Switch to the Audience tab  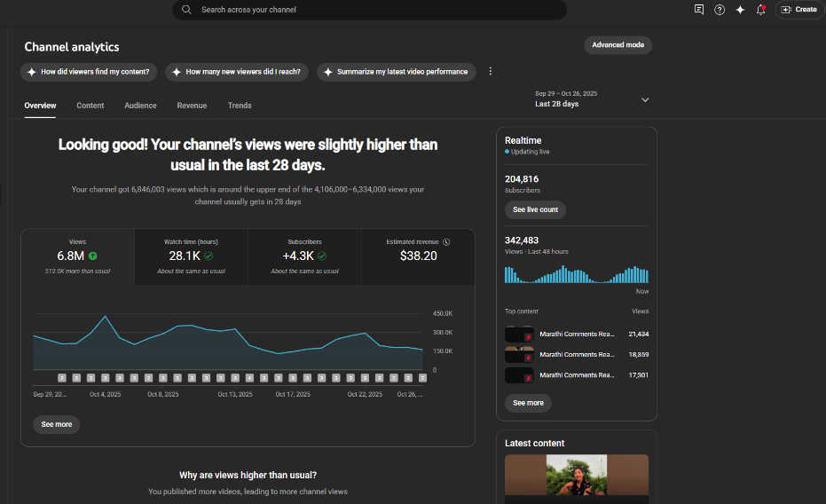[x=140, y=106]
